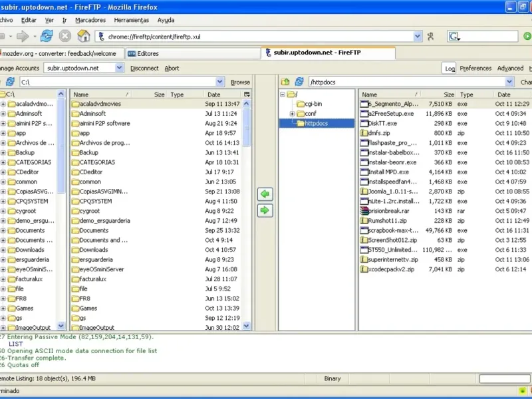Click the Disconnect button
The width and height of the screenshot is (532, 399).
click(x=144, y=68)
